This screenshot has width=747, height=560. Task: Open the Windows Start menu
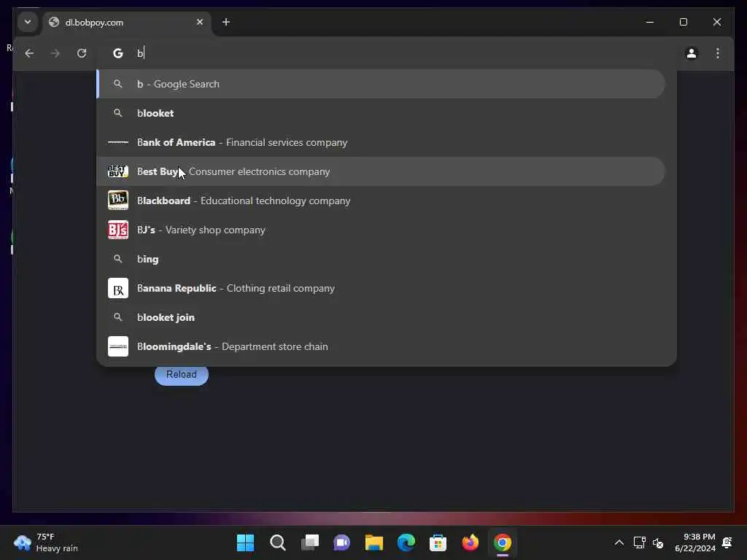(x=245, y=542)
